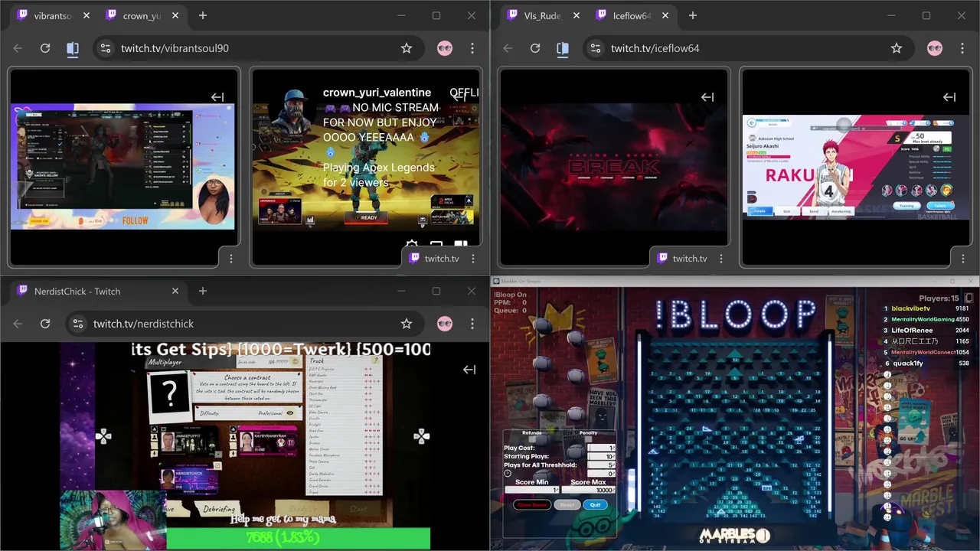Select the NerdistChick - Twitch tab
Screen dimensions: 980x551
point(96,292)
